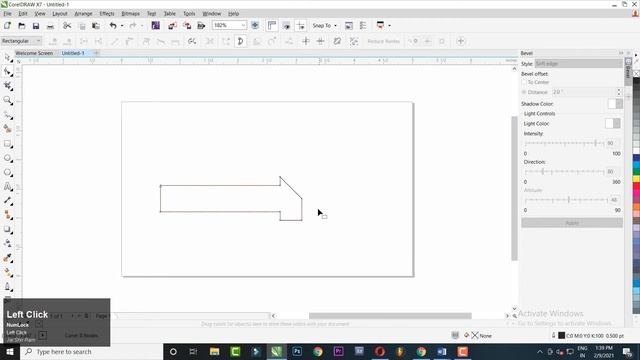The image size is (640, 360).
Task: Open the Effects menu
Action: pyautogui.click(x=107, y=13)
